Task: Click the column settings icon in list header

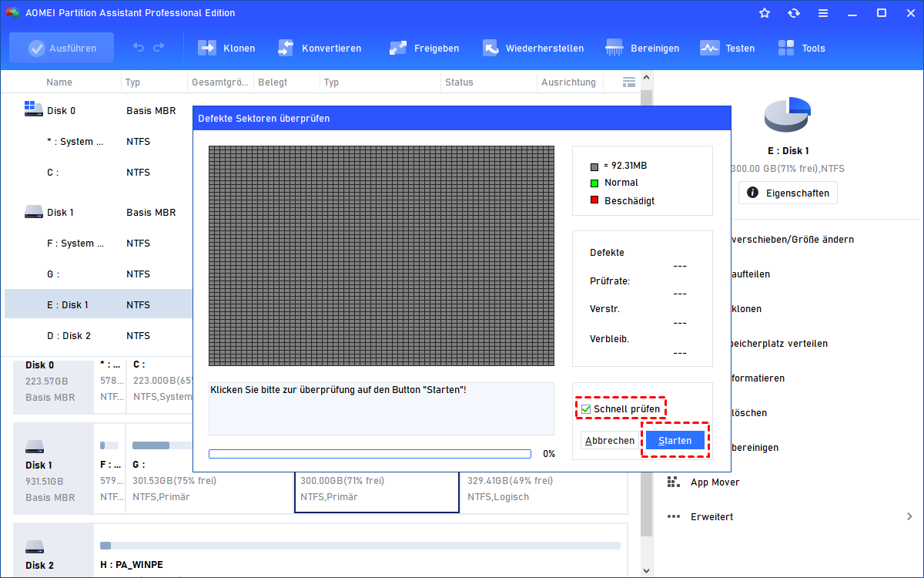Action: (629, 82)
